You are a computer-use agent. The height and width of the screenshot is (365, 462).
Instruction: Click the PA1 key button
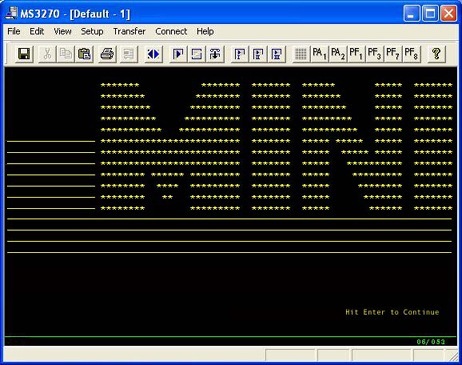(319, 54)
